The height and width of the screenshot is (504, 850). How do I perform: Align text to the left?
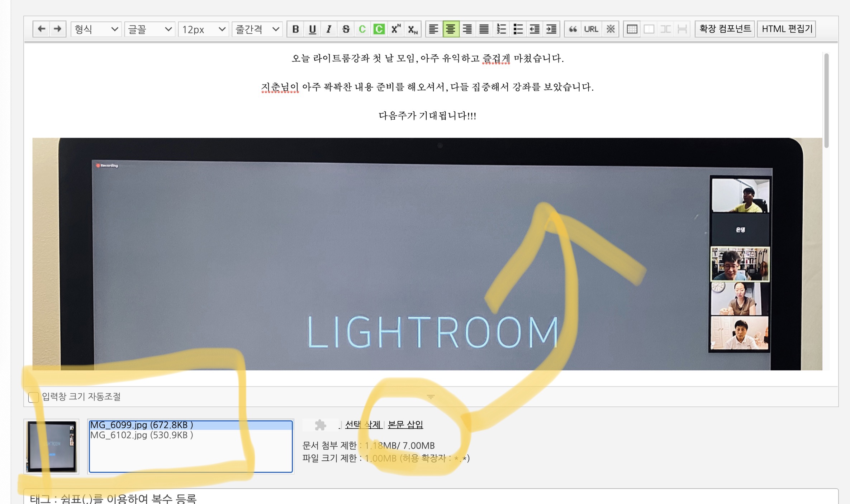pyautogui.click(x=433, y=29)
